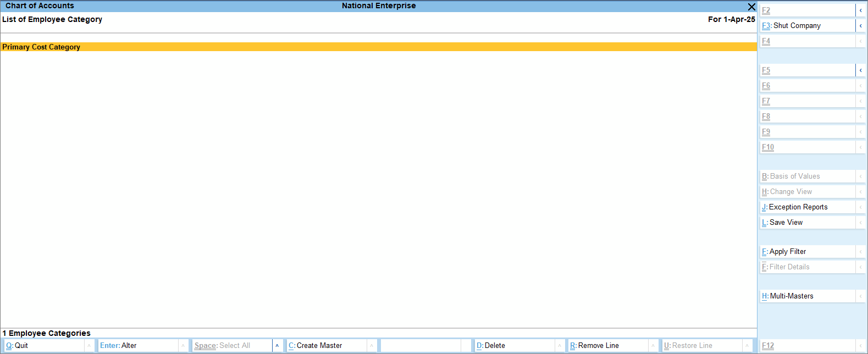Open Exception Reports

tap(807, 207)
